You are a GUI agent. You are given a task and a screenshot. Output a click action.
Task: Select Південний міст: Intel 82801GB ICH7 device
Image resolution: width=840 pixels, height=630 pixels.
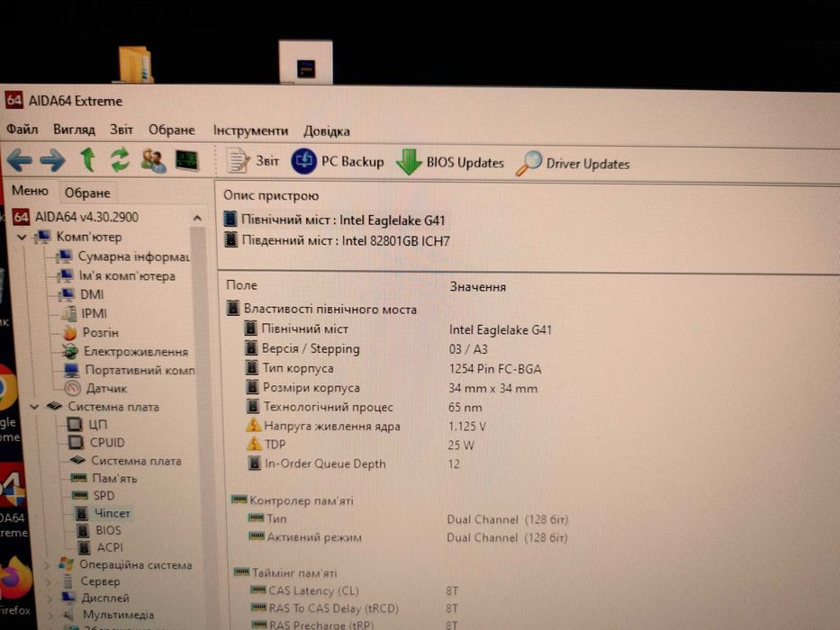(337, 240)
